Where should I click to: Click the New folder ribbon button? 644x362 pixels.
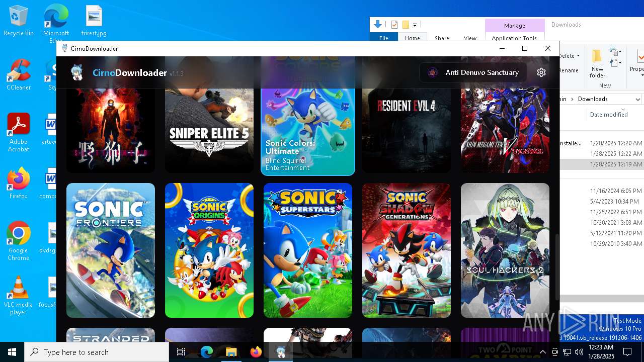(597, 64)
